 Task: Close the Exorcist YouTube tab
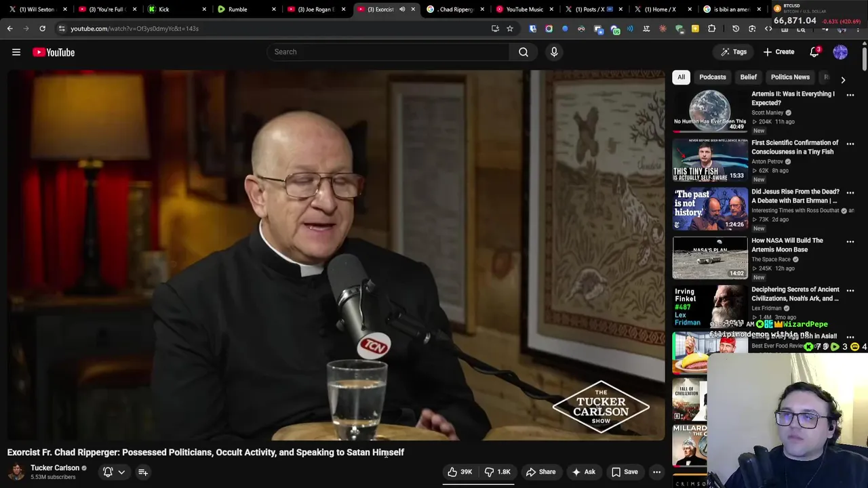tap(413, 9)
